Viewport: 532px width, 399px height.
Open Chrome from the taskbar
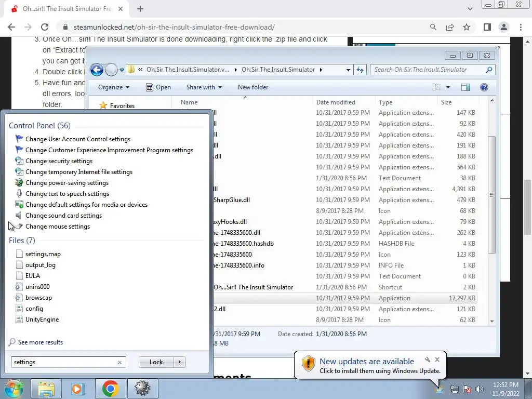coord(110,389)
